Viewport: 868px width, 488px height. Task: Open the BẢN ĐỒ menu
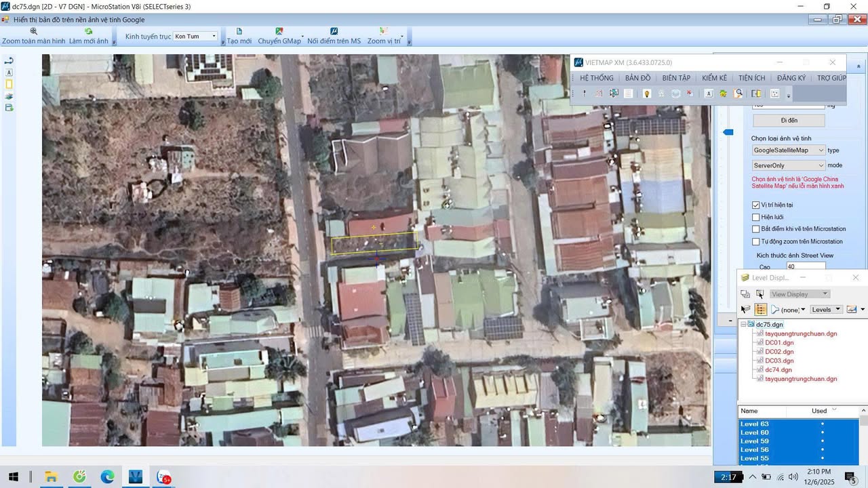click(637, 78)
